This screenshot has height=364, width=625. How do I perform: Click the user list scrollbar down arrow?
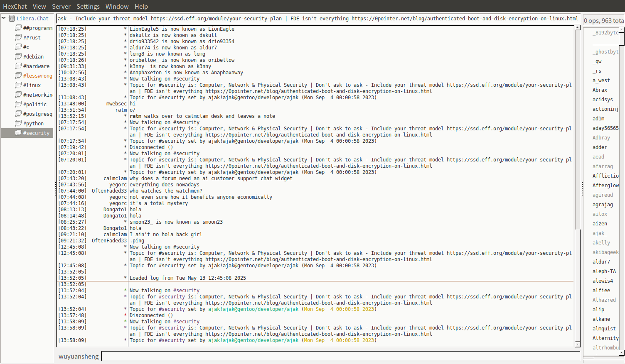[622, 353]
